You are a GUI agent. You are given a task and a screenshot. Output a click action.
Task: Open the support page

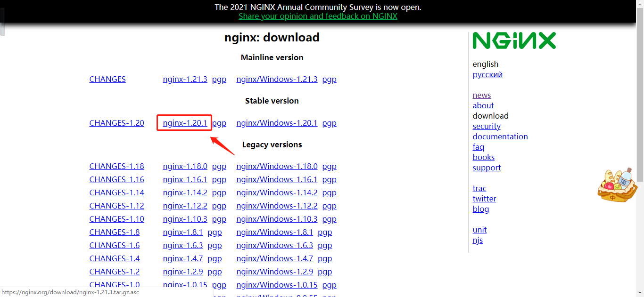[x=487, y=168]
